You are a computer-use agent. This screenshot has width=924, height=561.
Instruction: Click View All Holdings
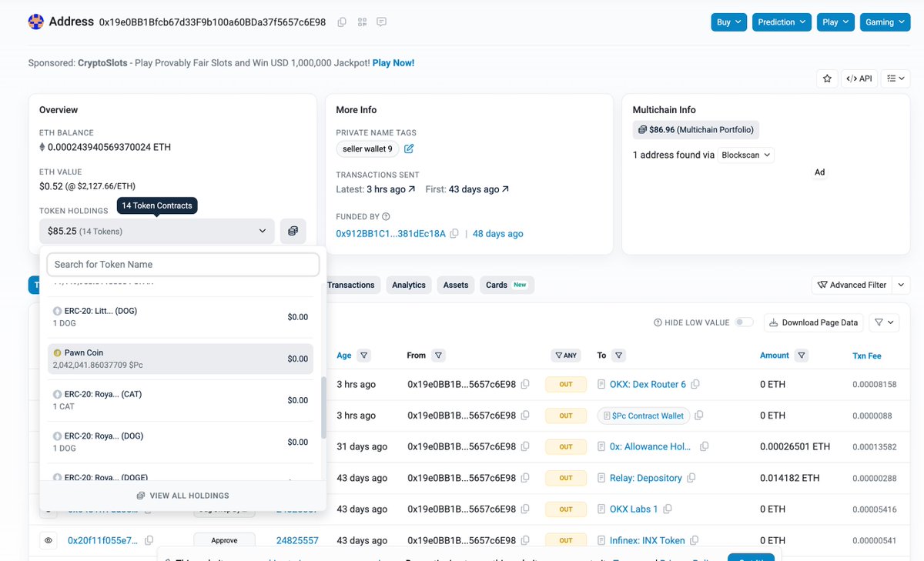click(182, 496)
